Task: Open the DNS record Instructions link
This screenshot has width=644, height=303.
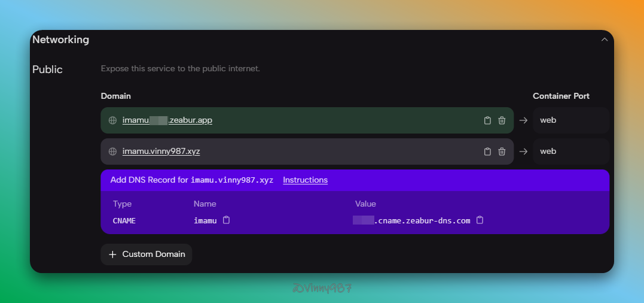Action: [305, 180]
